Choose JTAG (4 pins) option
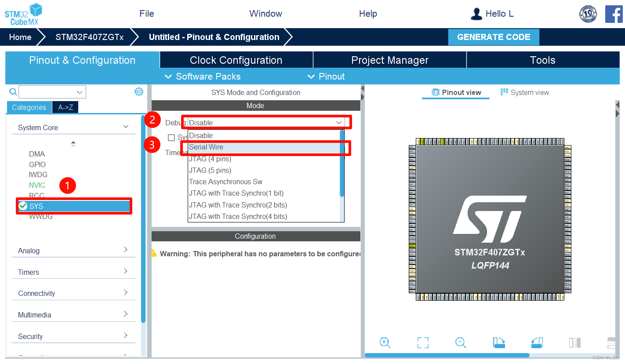 coord(264,159)
